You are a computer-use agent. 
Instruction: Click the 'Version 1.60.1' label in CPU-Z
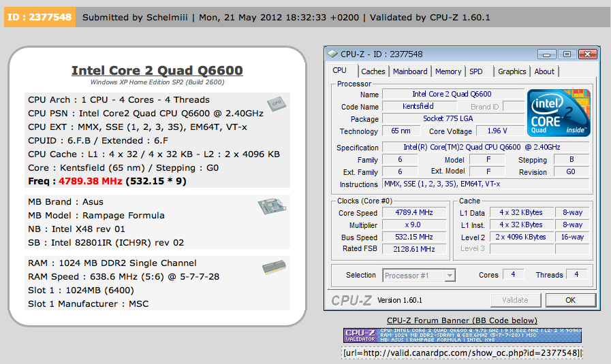pyautogui.click(x=399, y=300)
